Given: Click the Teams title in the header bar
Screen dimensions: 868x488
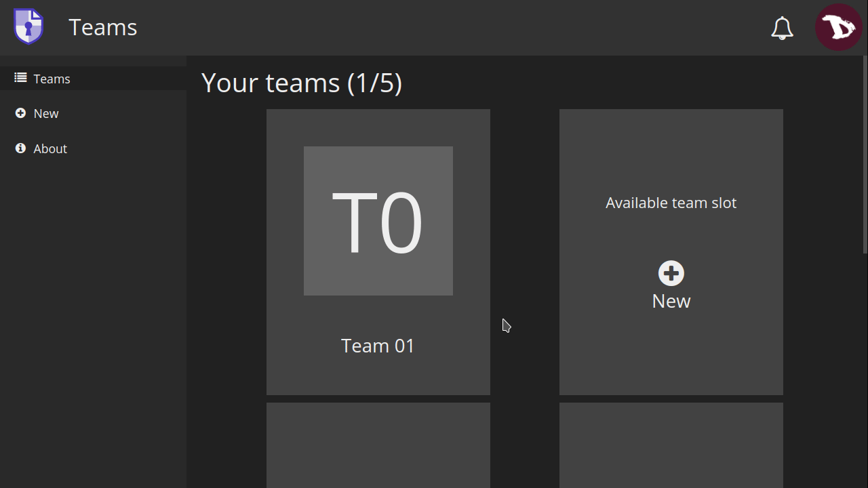Looking at the screenshot, I should 103,27.
